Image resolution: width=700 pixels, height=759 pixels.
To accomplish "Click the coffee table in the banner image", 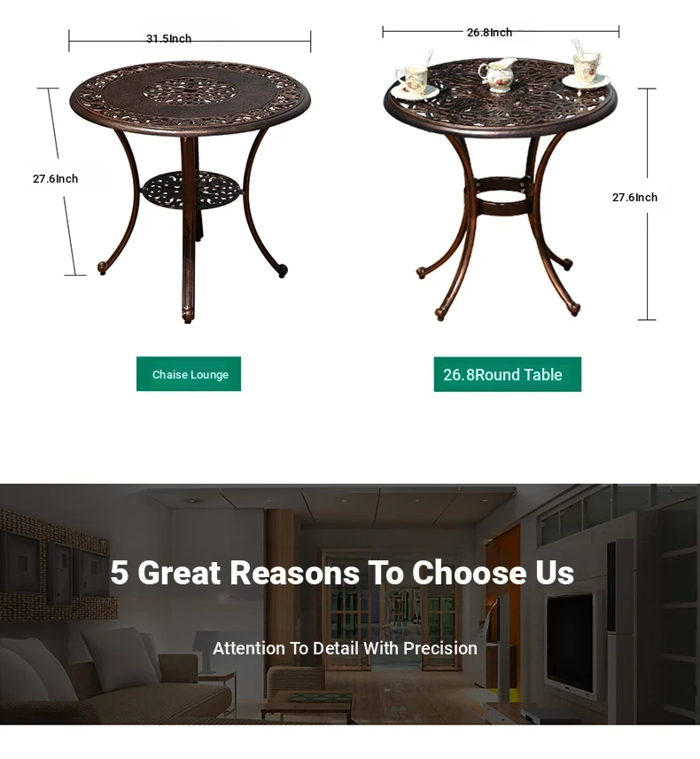I will (x=307, y=707).
